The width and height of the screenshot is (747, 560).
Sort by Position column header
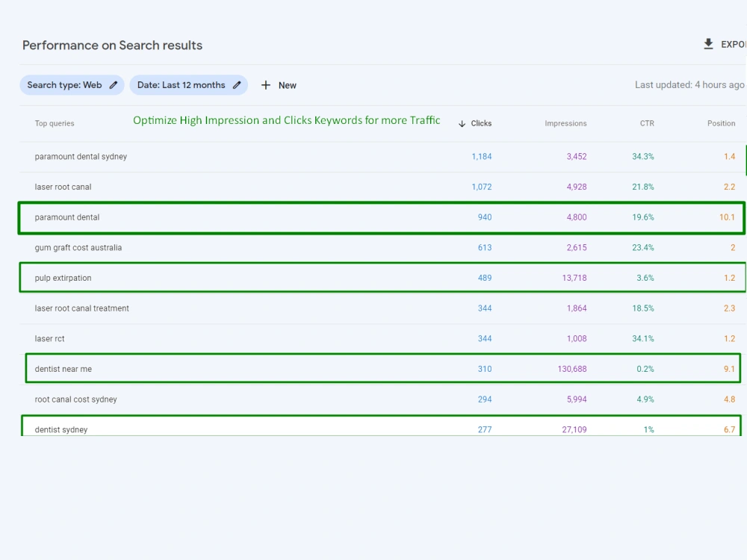pyautogui.click(x=721, y=123)
